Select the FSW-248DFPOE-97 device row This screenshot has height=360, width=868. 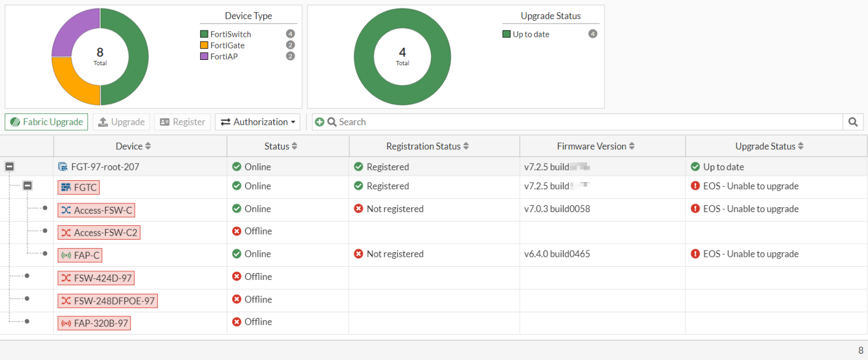point(108,301)
